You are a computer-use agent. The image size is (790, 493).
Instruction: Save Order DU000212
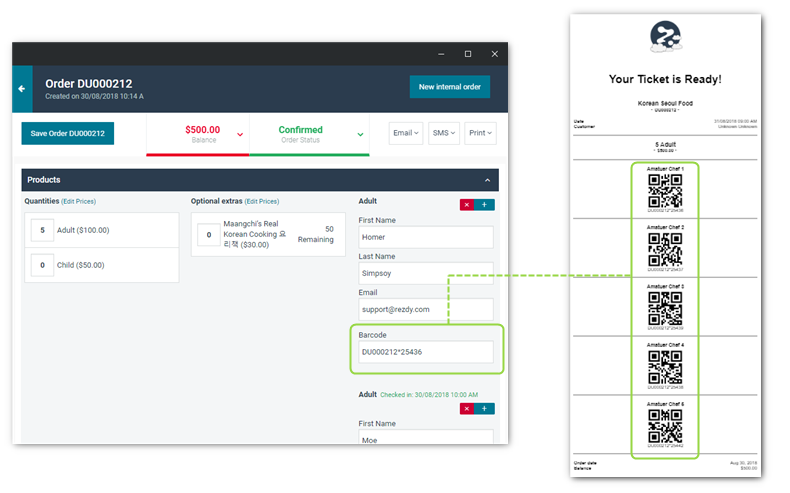click(x=68, y=133)
